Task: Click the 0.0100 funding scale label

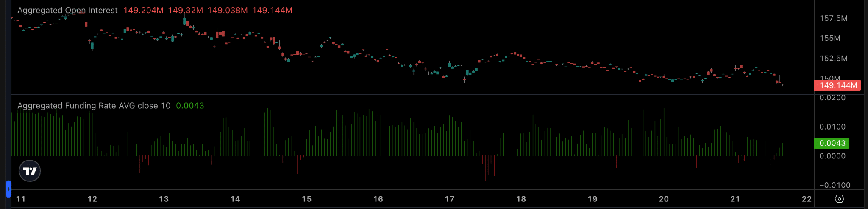Action: coord(832,127)
